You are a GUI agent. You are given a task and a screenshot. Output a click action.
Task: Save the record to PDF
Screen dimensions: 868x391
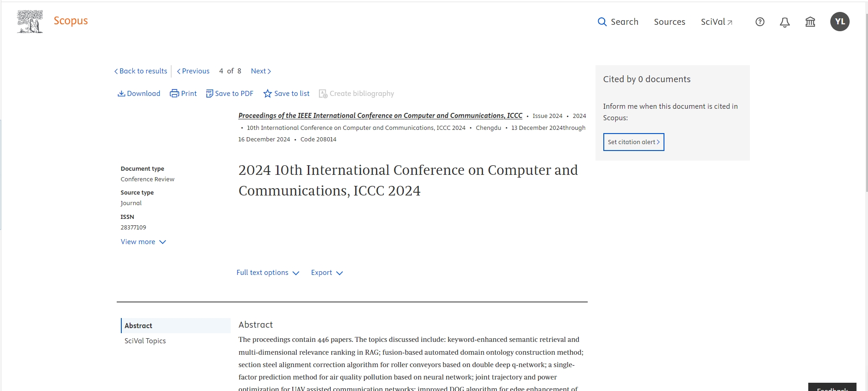pyautogui.click(x=229, y=94)
